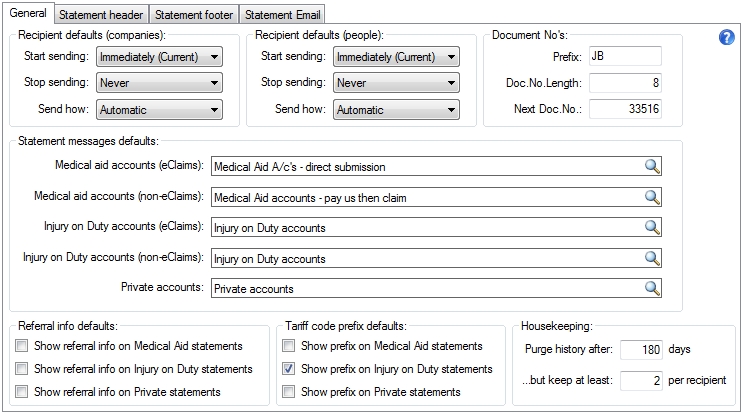Uncheck Show prefix on Injury on Duty statements

289,369
